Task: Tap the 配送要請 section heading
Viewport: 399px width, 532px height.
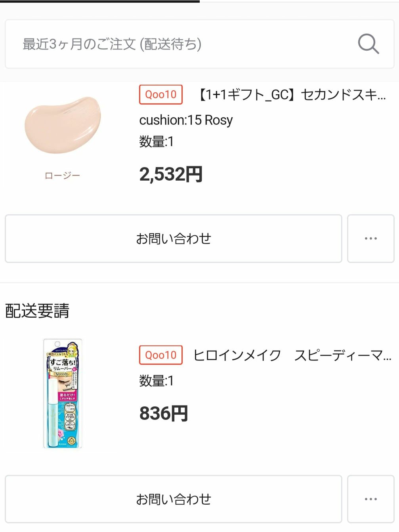Action: tap(37, 311)
